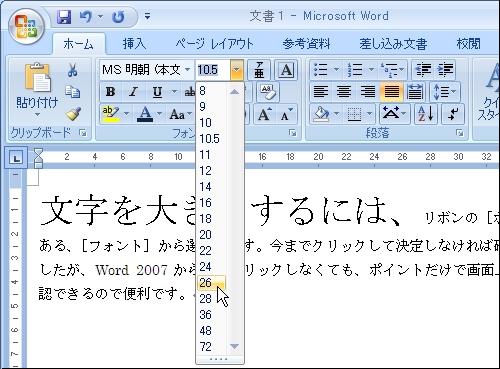Toggle bold formatting
The image size is (500, 369).
click(110, 92)
